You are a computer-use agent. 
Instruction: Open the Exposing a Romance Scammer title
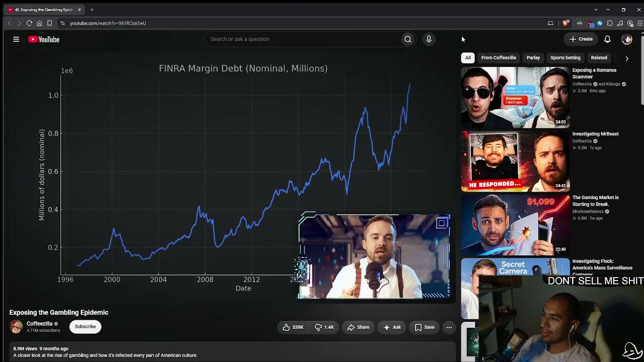594,73
